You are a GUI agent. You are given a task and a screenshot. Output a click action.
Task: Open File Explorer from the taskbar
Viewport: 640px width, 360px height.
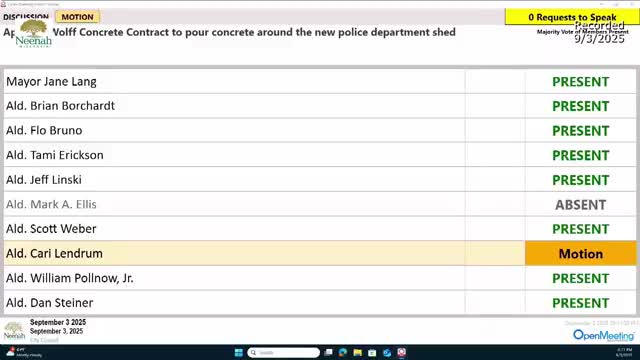(x=358, y=352)
